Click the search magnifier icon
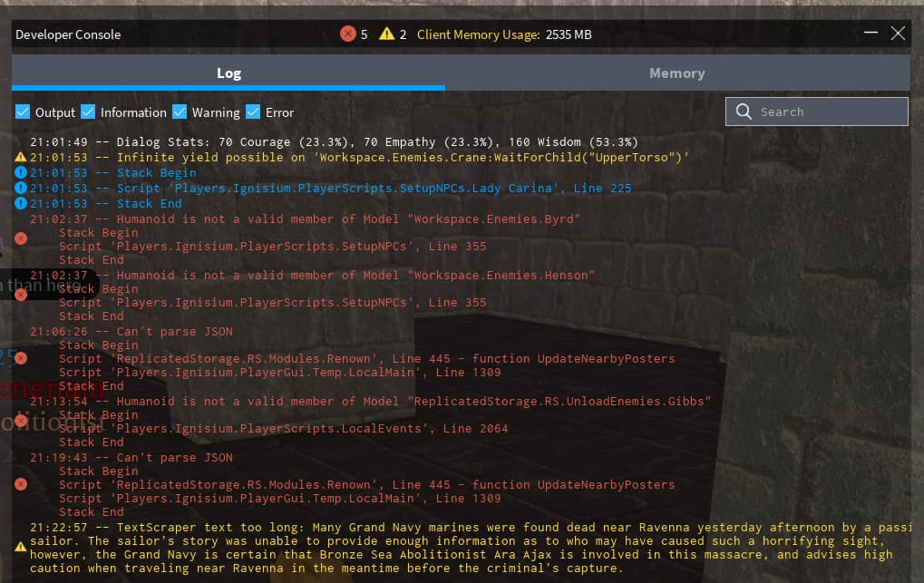 click(x=744, y=112)
